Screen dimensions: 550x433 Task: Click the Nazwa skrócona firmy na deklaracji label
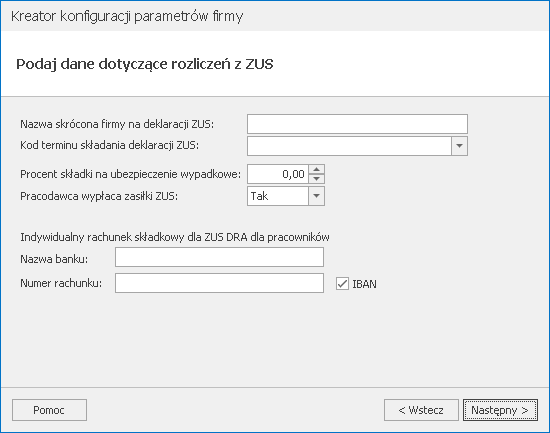[x=117, y=124]
